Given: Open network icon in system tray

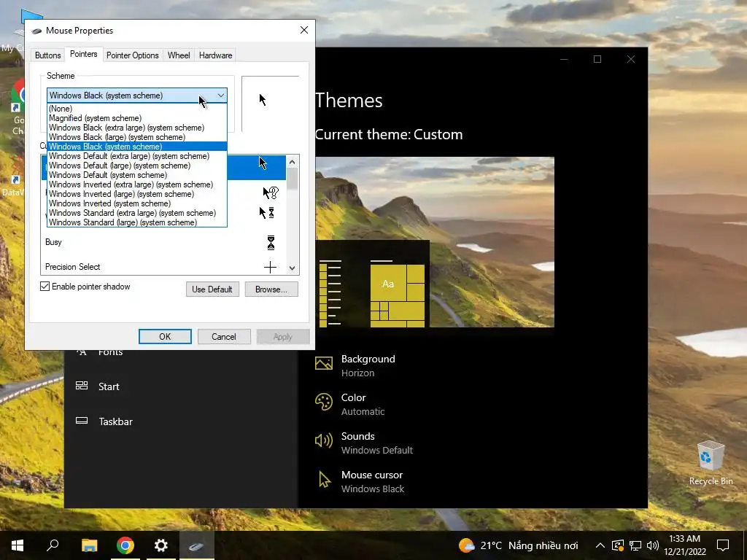Looking at the screenshot, I should click(635, 545).
